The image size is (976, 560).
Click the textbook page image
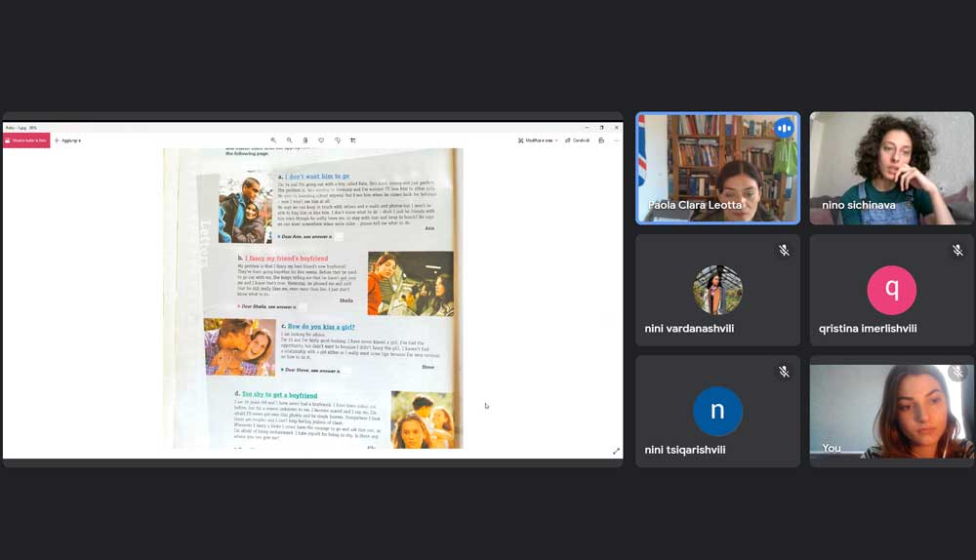313,298
